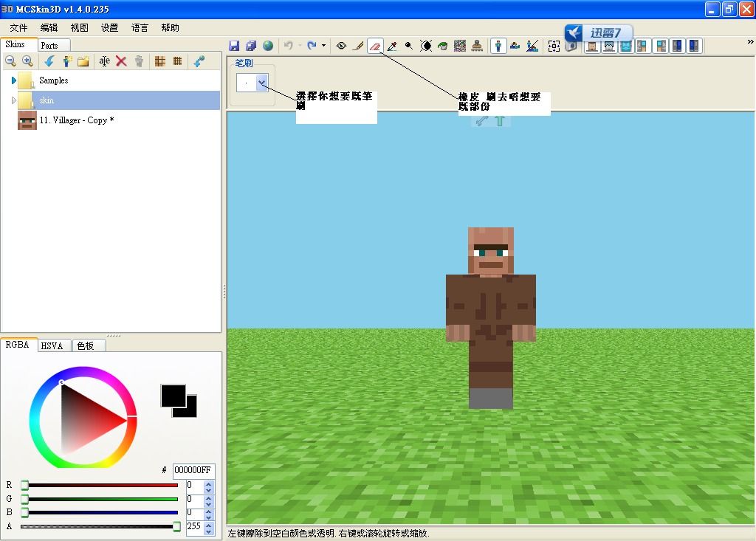The width and height of the screenshot is (756, 541).
Task: Select the Pencil drawing tool
Action: tap(358, 46)
